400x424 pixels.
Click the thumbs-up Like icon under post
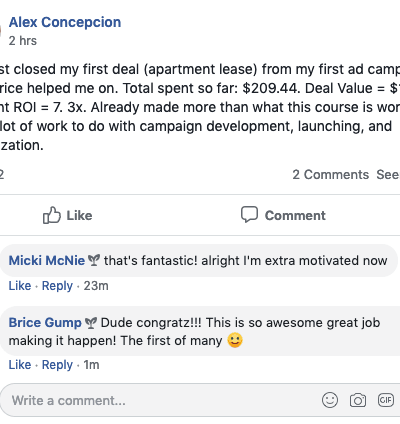[x=52, y=215]
